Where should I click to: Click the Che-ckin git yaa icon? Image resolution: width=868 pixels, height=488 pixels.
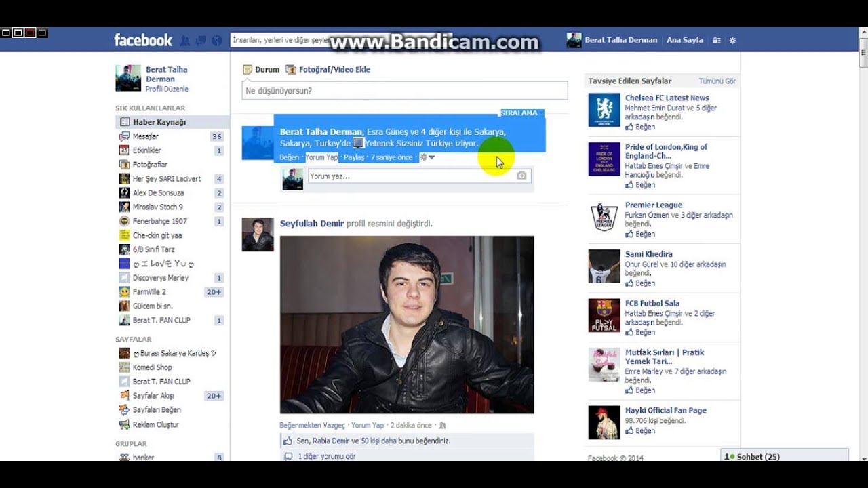click(x=124, y=235)
